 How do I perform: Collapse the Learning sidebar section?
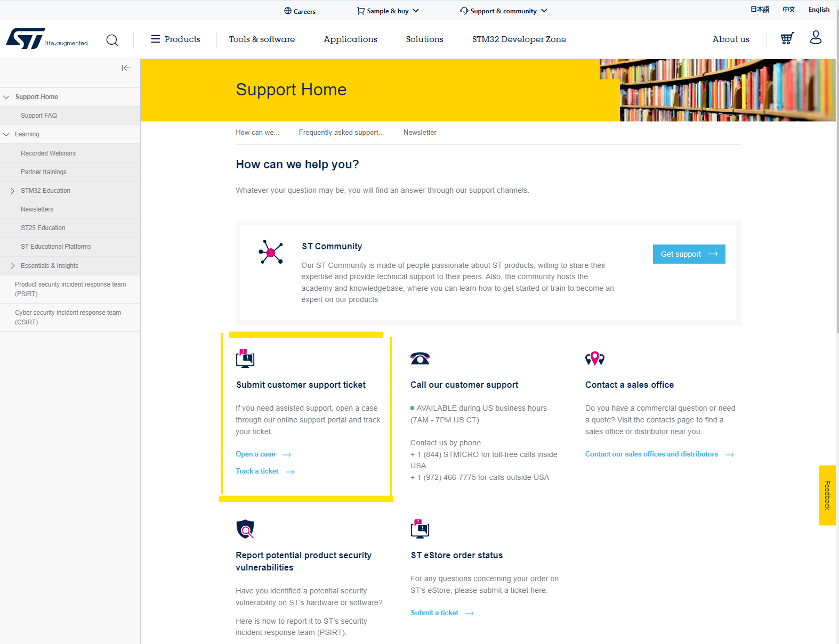tap(6, 134)
